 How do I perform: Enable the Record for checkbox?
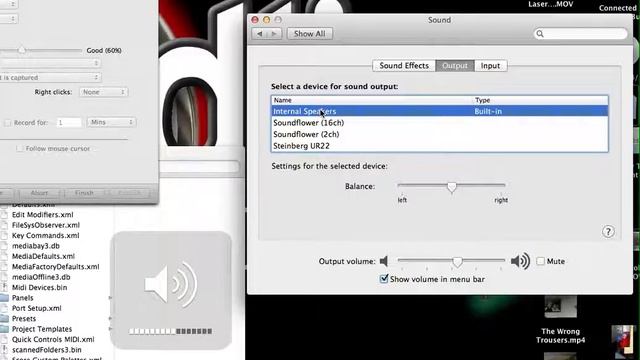(x=8, y=122)
